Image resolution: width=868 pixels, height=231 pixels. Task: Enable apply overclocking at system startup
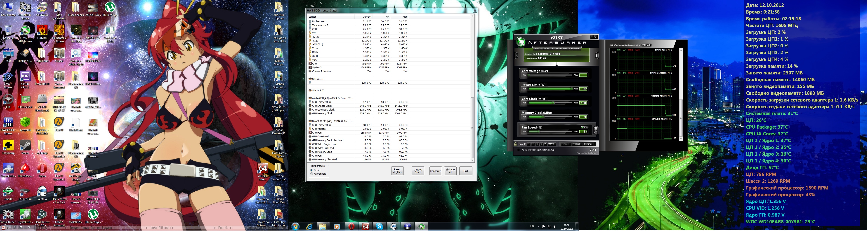point(519,150)
